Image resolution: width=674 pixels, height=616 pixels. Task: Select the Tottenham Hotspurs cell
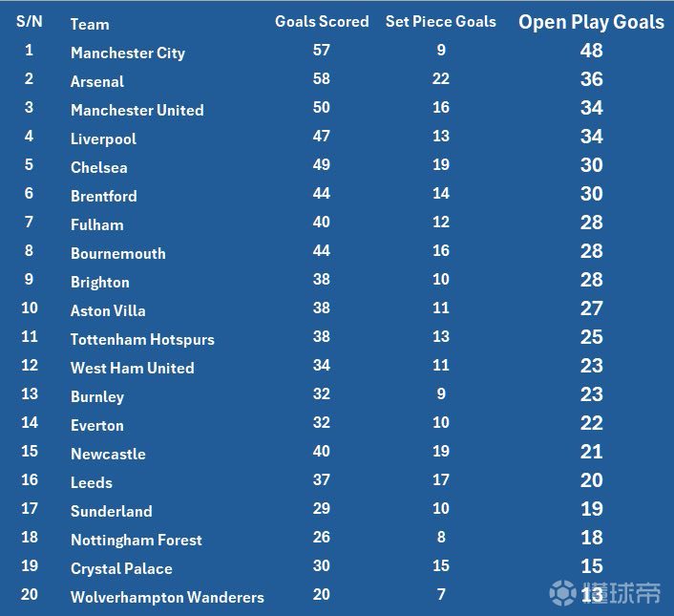click(142, 339)
